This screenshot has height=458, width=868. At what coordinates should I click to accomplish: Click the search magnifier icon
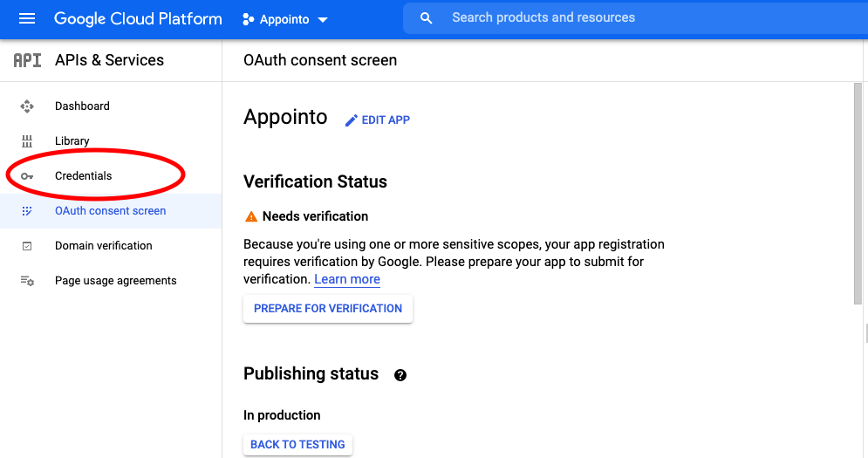click(x=426, y=18)
